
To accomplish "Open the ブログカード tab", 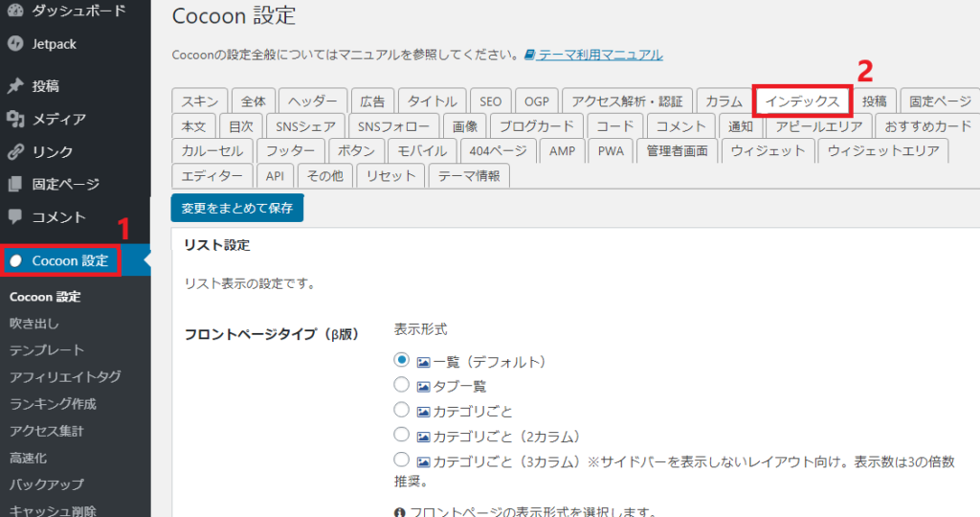I will [x=537, y=126].
